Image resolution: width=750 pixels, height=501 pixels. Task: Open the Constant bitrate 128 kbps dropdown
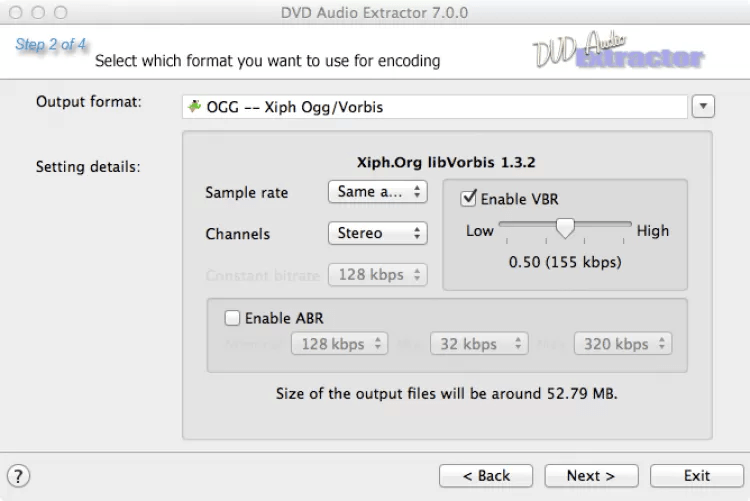pos(377,274)
